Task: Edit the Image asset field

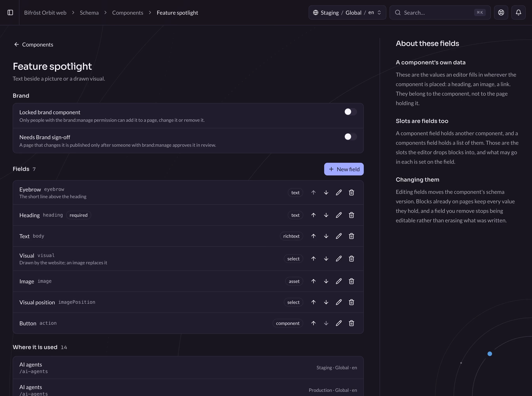Action: 339,281
